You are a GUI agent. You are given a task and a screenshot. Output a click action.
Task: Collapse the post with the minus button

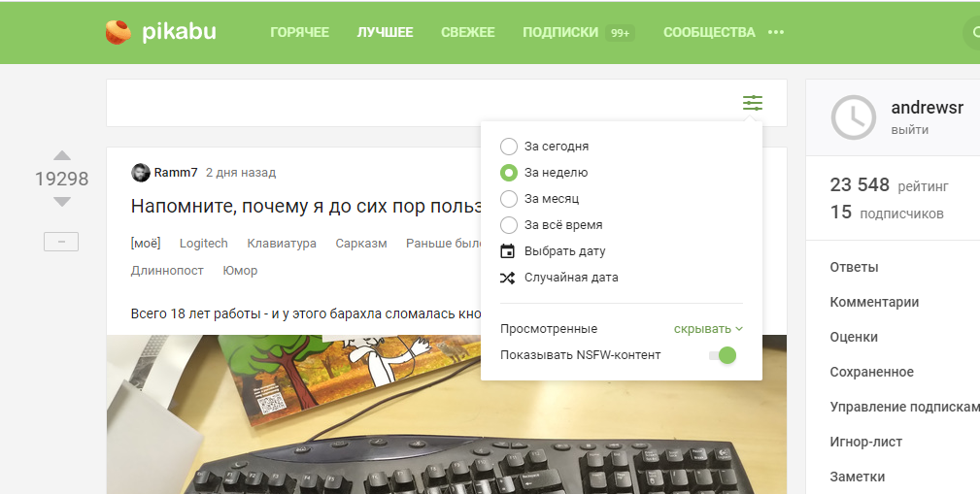(x=61, y=243)
